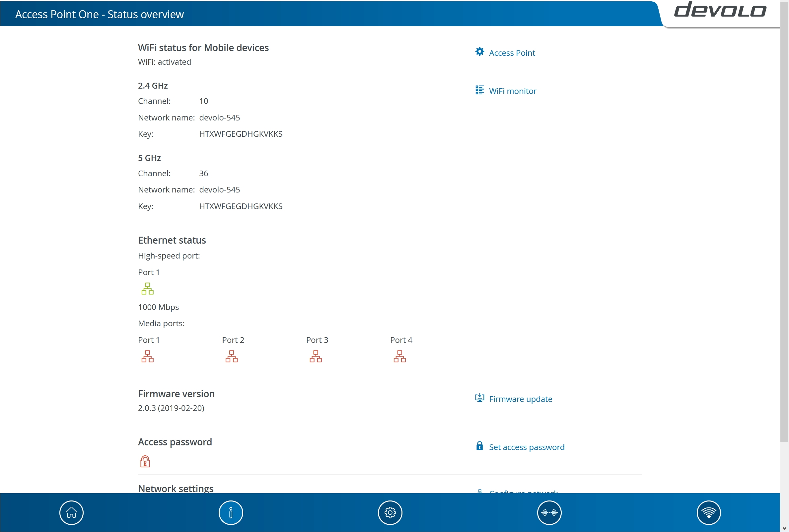Image resolution: width=789 pixels, height=532 pixels.
Task: Open the WiFi icon in bottom bar
Action: [x=709, y=512]
